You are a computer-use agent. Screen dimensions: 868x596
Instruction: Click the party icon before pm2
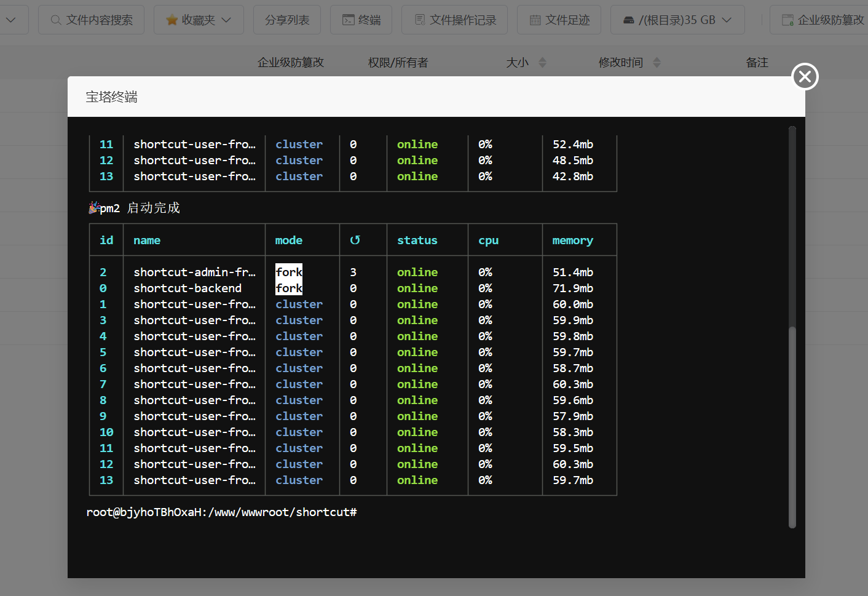[93, 208]
